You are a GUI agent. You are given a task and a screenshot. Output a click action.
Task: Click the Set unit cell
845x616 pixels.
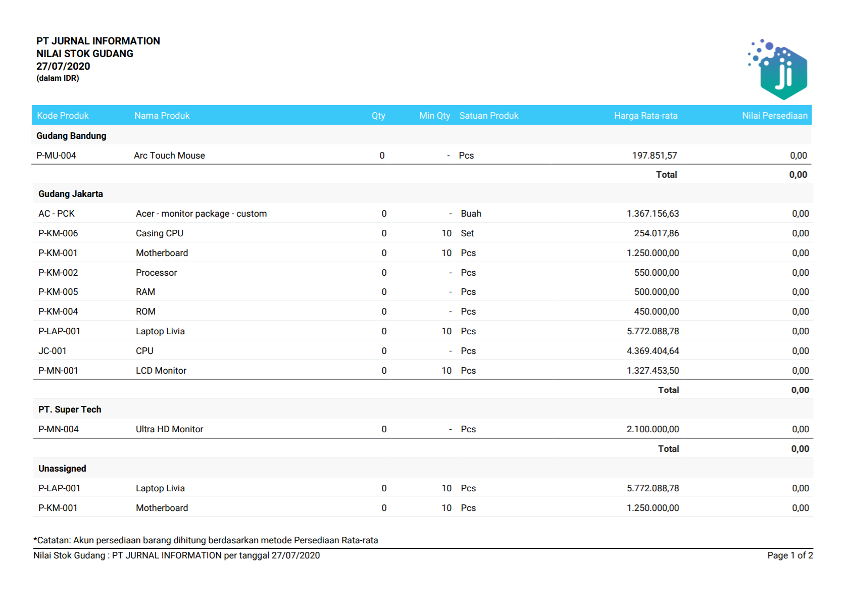[x=467, y=233]
